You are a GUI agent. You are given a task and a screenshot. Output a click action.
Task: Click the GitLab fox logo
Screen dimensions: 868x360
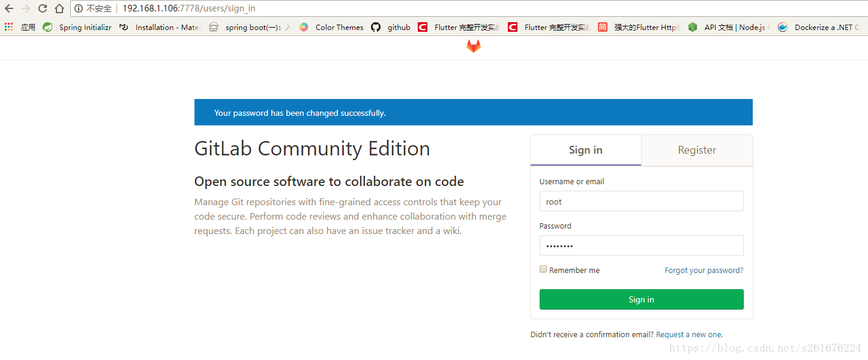tap(474, 46)
